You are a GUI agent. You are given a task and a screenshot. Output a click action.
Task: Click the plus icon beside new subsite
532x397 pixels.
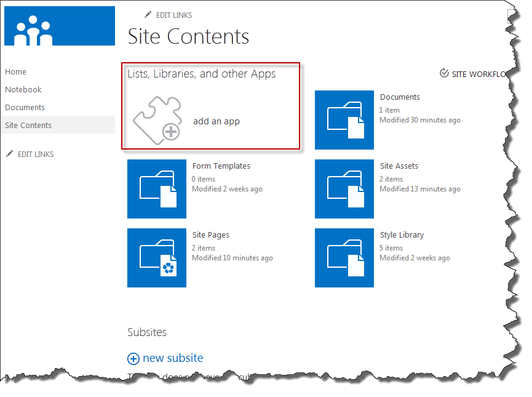133,359
